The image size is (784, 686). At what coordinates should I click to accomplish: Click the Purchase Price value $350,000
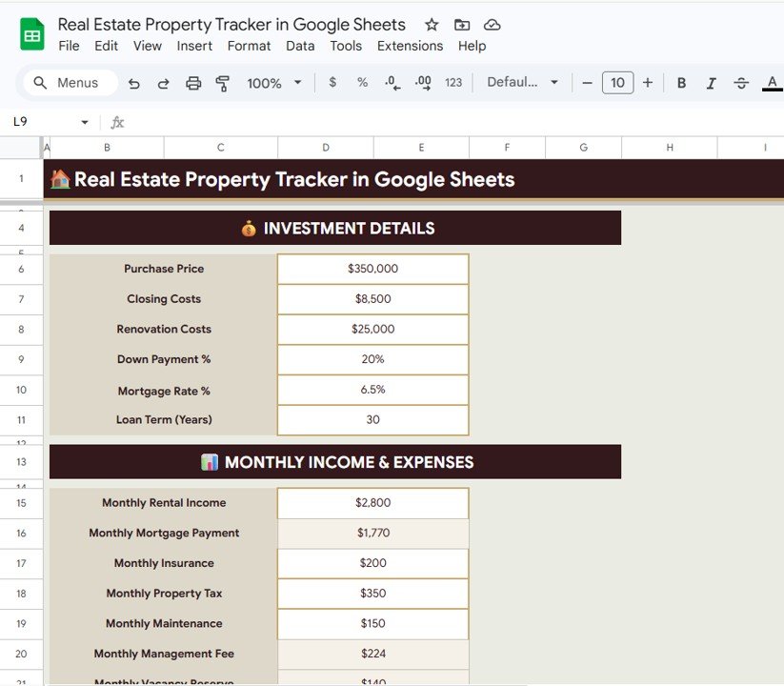373,269
